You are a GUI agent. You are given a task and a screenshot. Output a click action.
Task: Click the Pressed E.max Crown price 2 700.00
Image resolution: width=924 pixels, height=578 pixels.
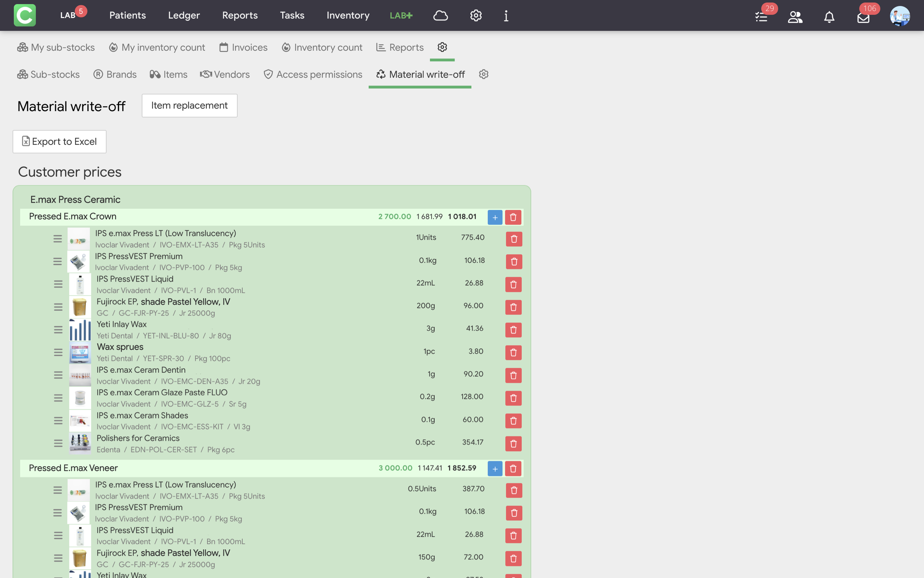click(395, 216)
